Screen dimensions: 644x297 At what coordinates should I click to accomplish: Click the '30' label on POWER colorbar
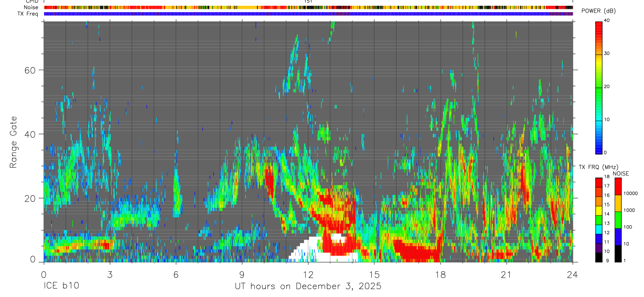pyautogui.click(x=607, y=53)
